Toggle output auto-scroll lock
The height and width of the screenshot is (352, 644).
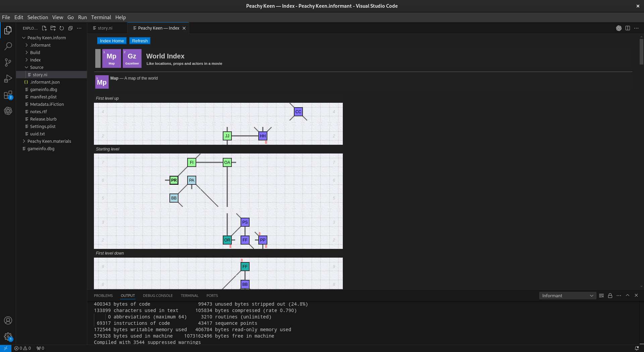pos(610,296)
